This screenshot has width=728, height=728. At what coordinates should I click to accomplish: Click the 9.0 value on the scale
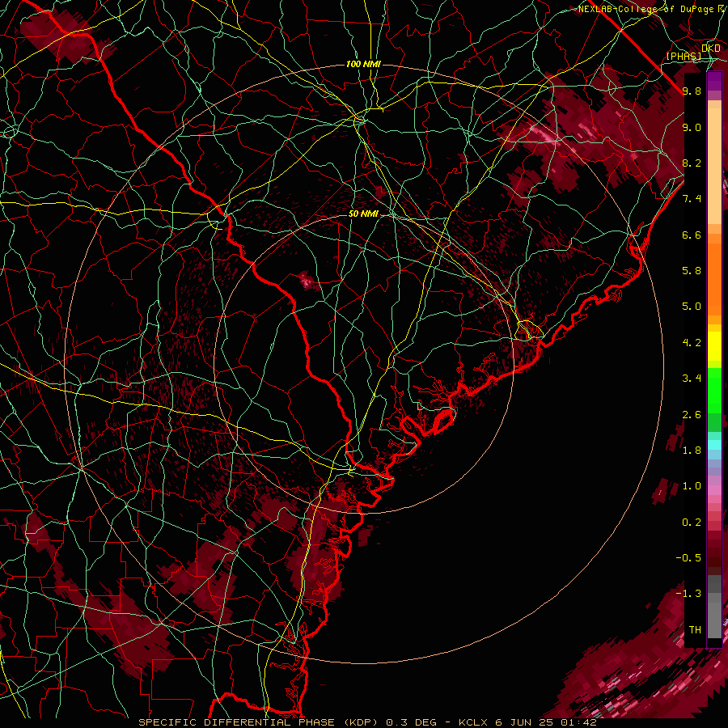pyautogui.click(x=692, y=127)
